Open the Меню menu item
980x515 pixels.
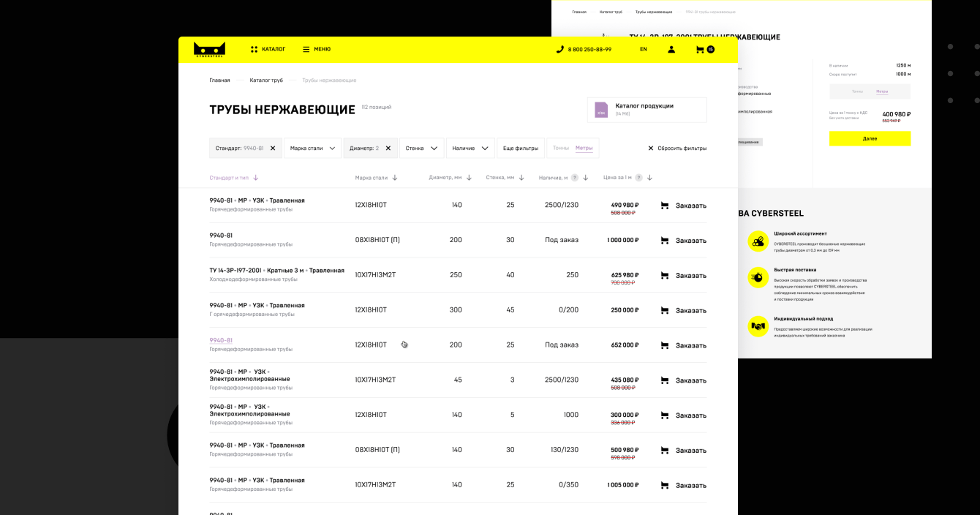[322, 49]
